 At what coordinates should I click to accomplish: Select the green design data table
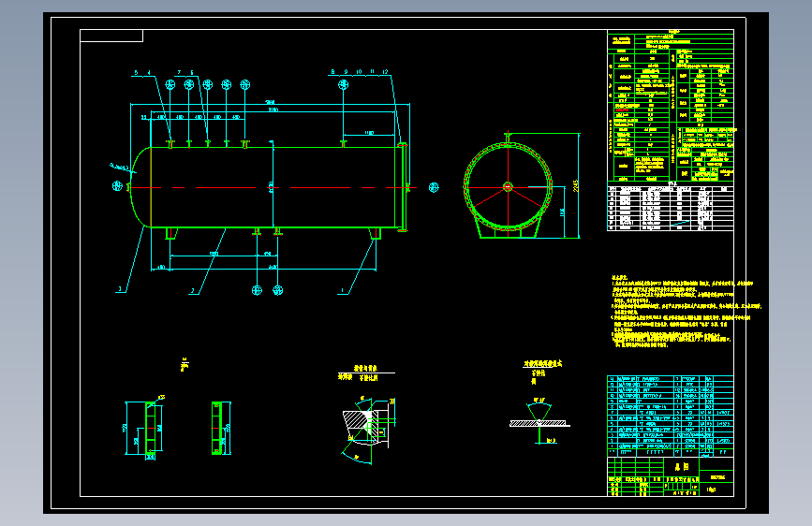tap(670, 106)
